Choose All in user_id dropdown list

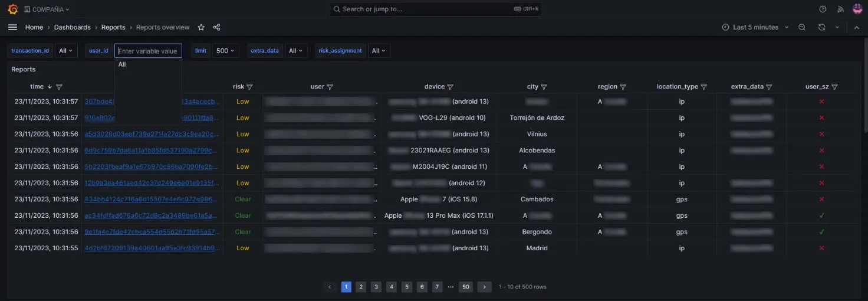pos(148,64)
